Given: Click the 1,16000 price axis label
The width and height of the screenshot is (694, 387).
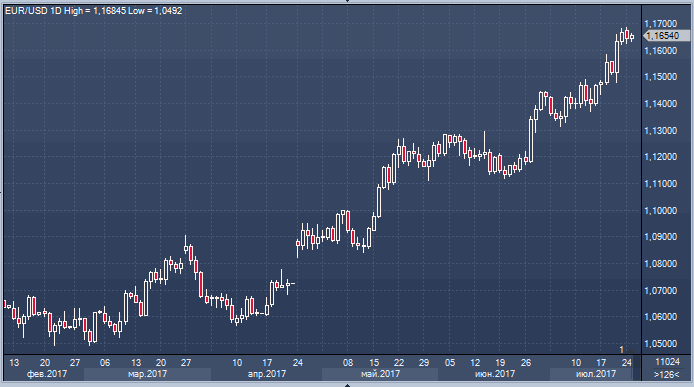Looking at the screenshot, I should tap(661, 51).
